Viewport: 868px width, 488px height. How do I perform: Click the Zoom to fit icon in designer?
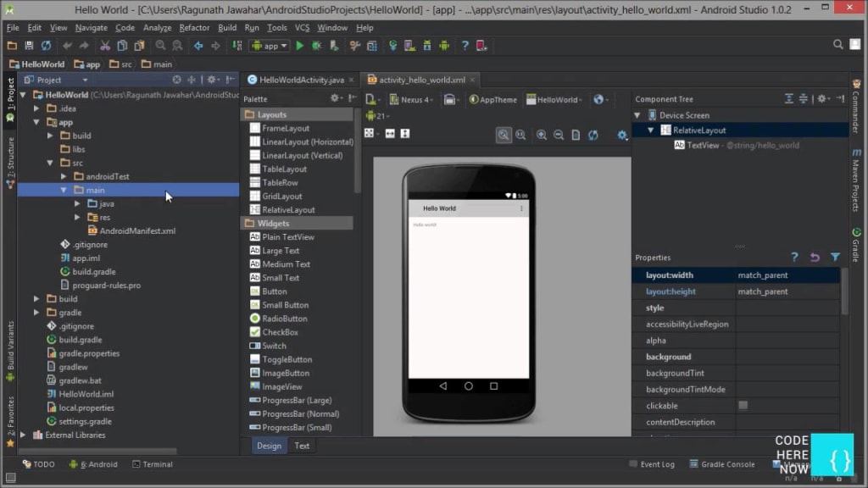click(504, 135)
